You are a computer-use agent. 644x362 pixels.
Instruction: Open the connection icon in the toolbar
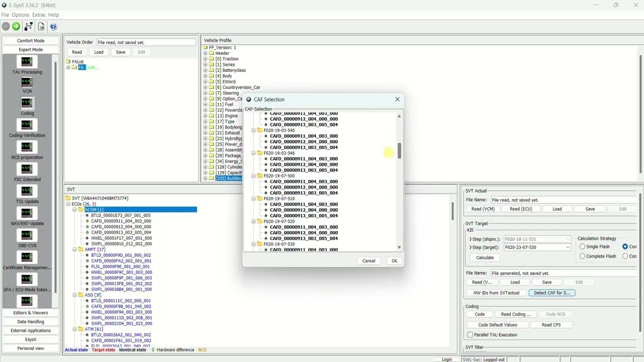click(x=29, y=27)
